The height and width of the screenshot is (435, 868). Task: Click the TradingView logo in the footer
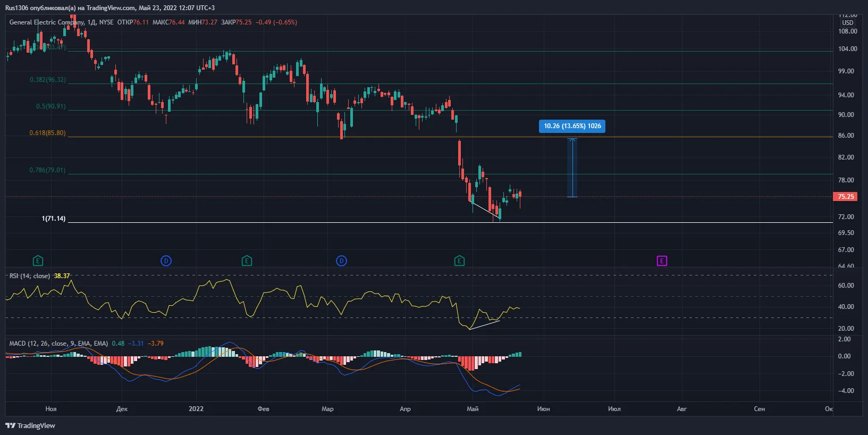30,425
